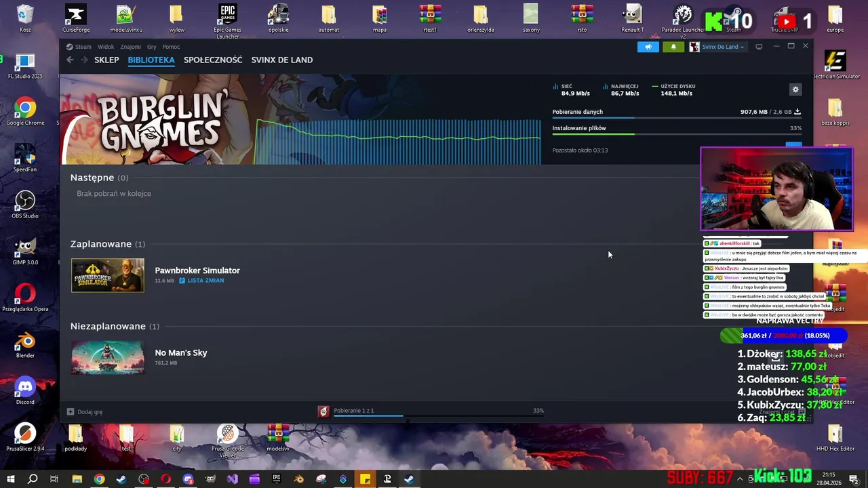Open the notification center in the system tray
This screenshot has width=868, height=488.
pyautogui.click(x=854, y=479)
